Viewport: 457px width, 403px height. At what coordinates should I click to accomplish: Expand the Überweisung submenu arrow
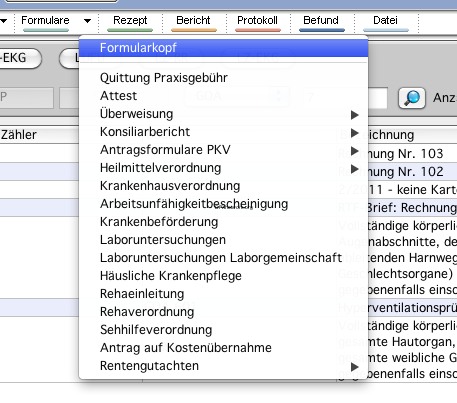355,115
